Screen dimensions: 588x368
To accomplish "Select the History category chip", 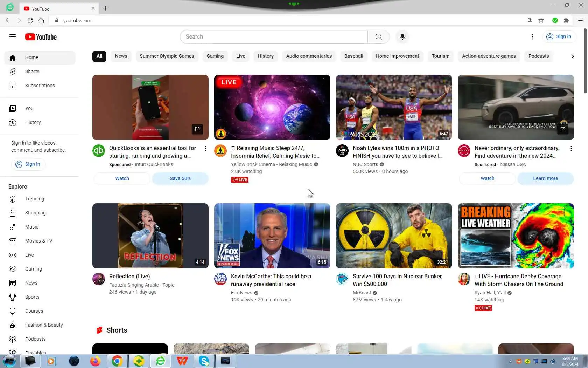I will click(x=266, y=56).
